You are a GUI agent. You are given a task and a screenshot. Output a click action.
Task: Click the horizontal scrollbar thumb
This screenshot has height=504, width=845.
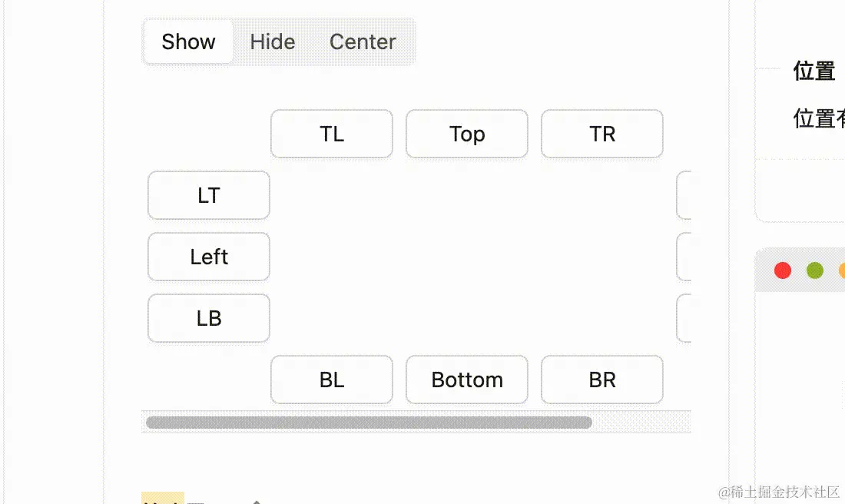click(369, 422)
